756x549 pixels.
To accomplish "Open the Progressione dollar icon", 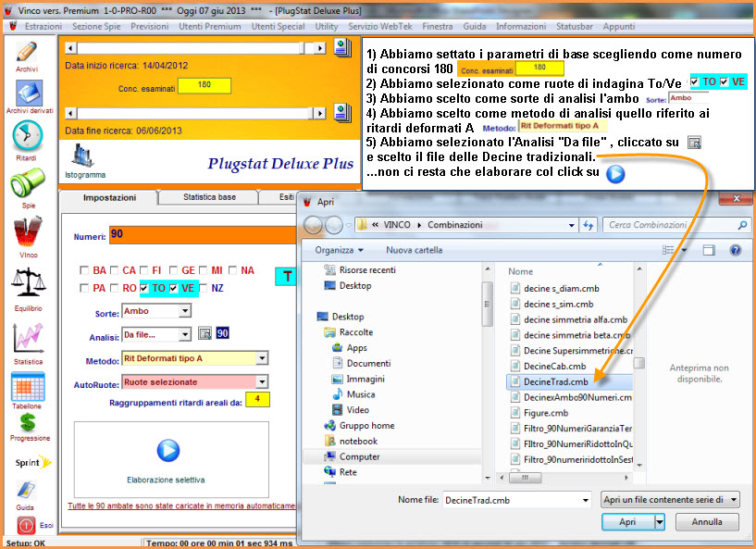I will tap(28, 422).
